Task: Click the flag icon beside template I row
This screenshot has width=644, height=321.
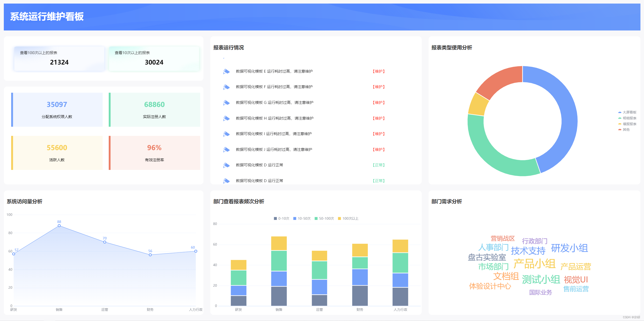Action: click(226, 134)
